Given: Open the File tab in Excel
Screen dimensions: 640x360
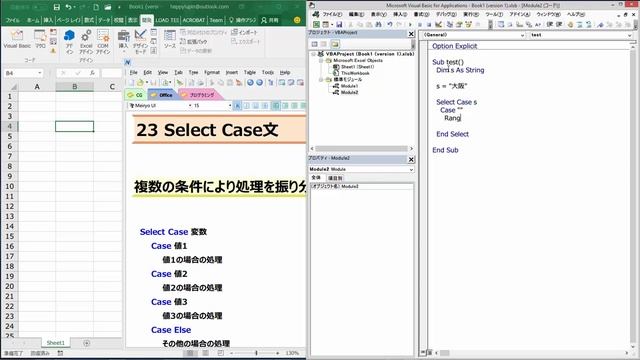Looking at the screenshot, I should click(13, 20).
